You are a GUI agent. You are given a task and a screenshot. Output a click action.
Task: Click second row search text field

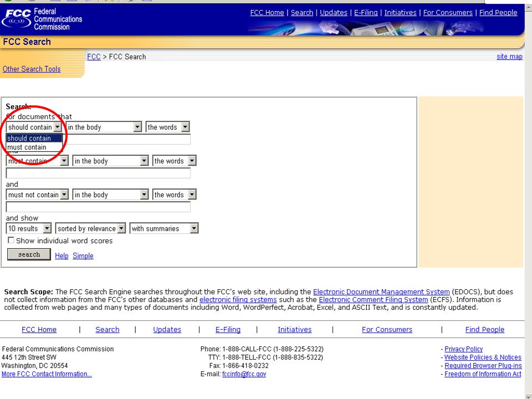coord(99,173)
